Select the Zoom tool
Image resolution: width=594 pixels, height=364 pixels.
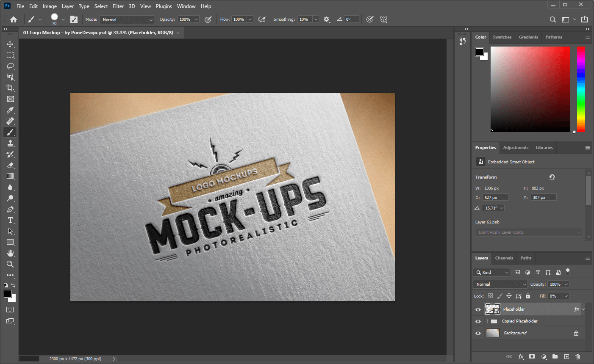[x=10, y=264]
